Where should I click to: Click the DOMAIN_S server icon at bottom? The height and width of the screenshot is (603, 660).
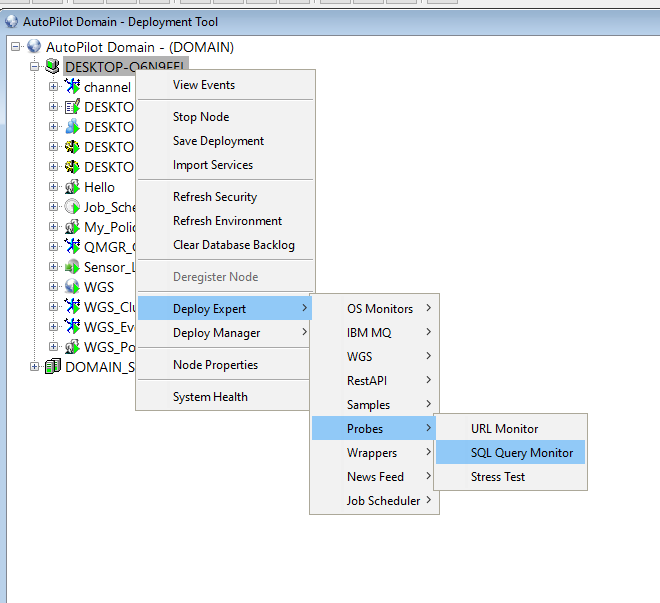pyautogui.click(x=53, y=367)
